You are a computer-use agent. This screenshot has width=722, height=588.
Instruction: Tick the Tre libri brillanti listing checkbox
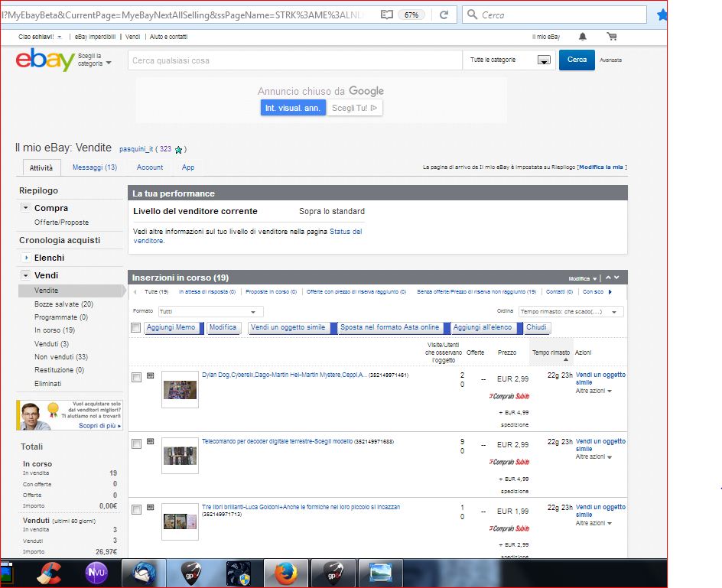(x=136, y=510)
